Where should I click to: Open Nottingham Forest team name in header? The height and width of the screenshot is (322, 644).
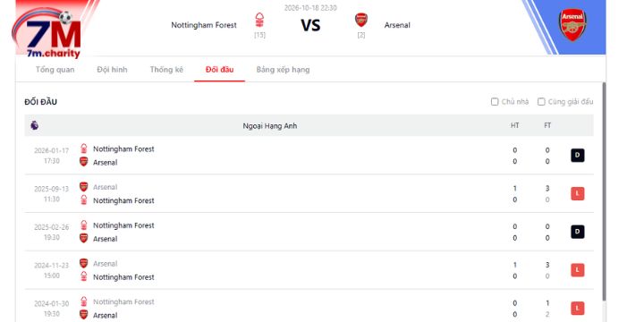[x=204, y=25]
